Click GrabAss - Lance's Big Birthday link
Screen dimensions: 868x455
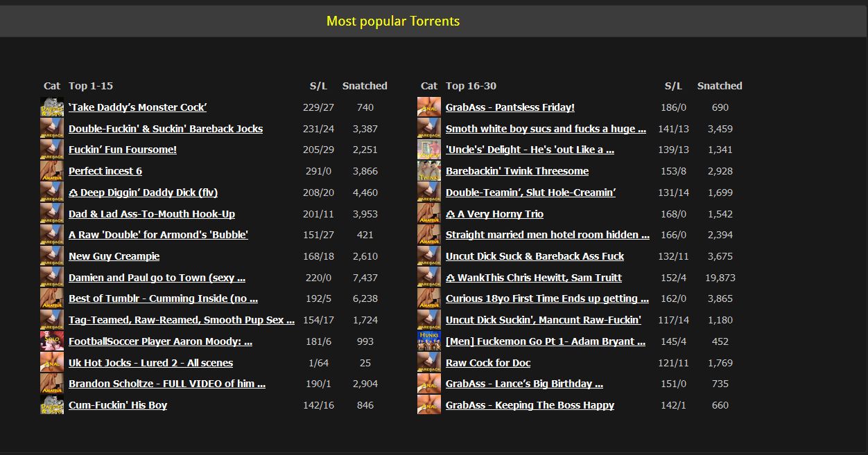(524, 384)
